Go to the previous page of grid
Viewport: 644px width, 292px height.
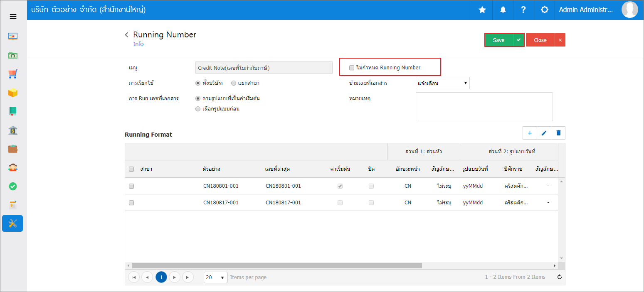pos(147,277)
